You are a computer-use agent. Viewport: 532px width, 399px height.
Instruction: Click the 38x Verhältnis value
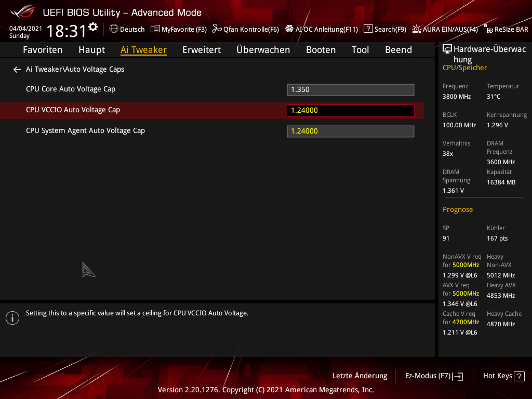point(448,154)
